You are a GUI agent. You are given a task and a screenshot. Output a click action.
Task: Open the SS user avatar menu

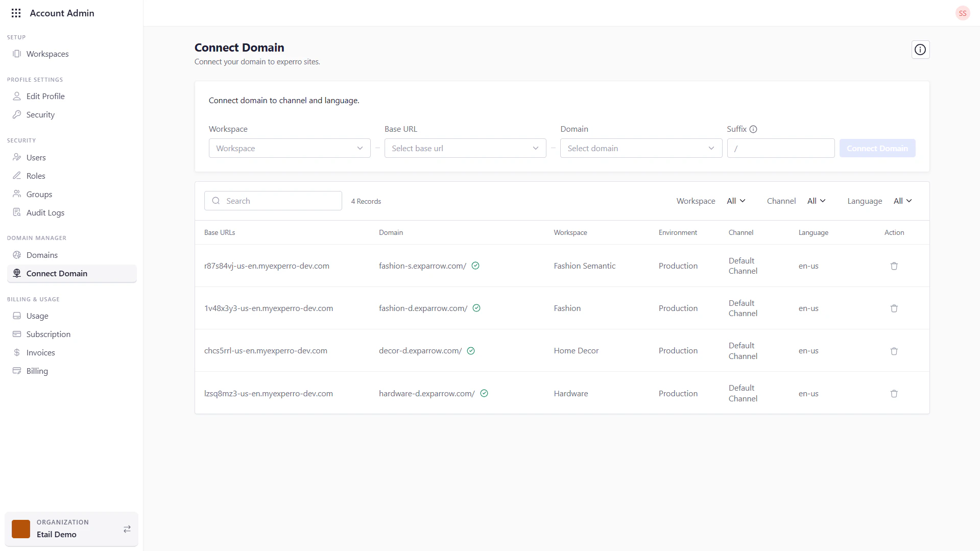click(x=962, y=13)
